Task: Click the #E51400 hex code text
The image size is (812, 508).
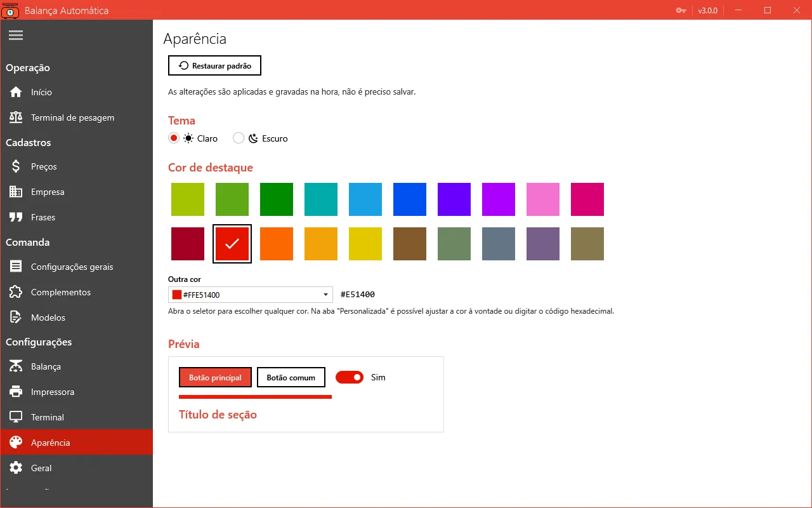Action: 358,295
